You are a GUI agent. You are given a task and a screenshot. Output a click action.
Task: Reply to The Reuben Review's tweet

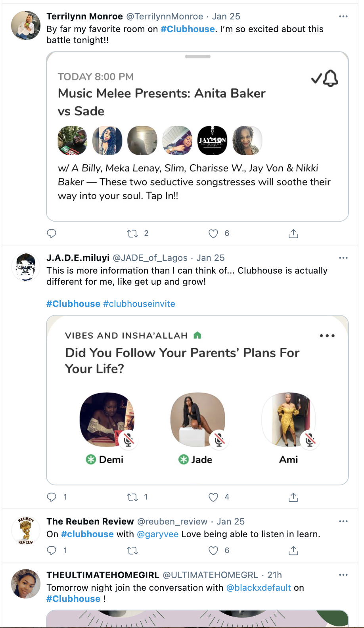point(52,551)
